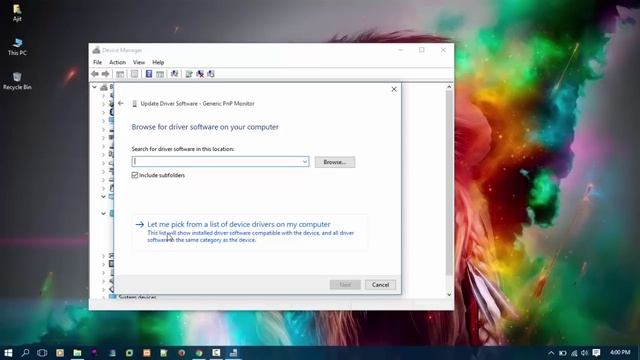
Task: Open Action Center notification icon
Action: [596, 353]
